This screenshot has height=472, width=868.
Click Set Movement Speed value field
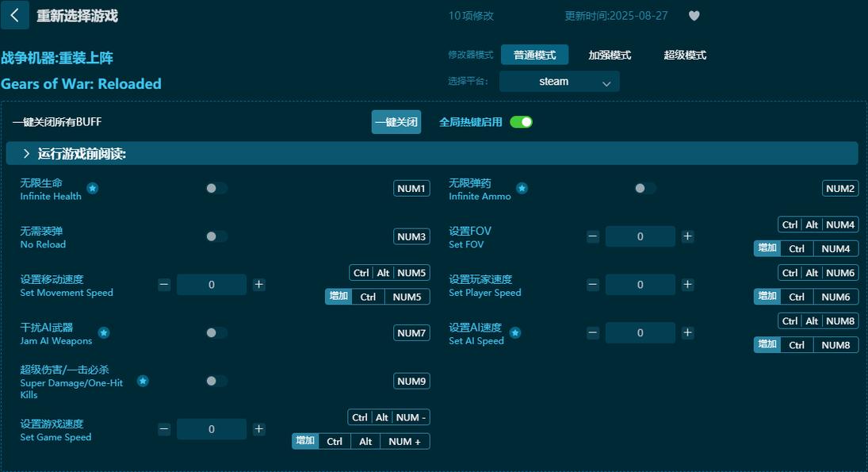point(212,285)
